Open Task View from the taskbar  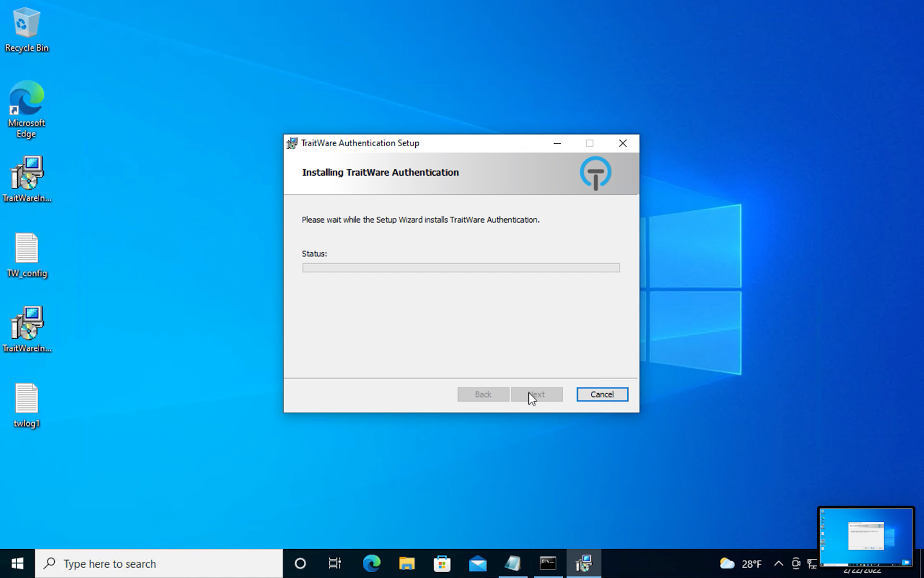point(335,564)
